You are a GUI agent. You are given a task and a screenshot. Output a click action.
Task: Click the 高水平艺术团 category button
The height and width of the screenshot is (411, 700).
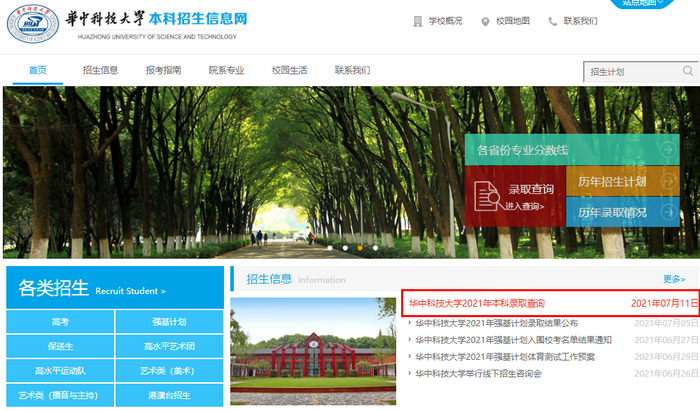(169, 346)
